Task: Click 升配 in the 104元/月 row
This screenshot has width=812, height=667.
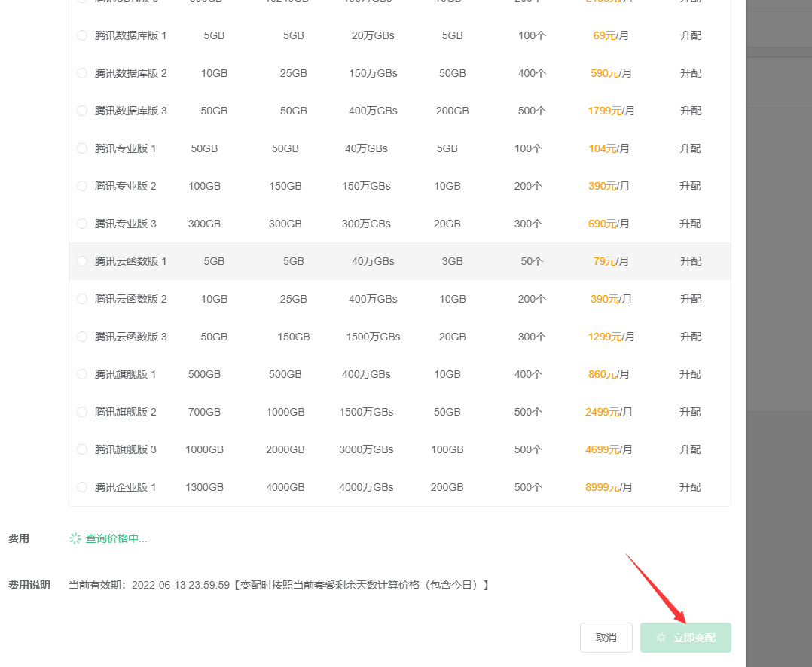Action: coord(690,148)
